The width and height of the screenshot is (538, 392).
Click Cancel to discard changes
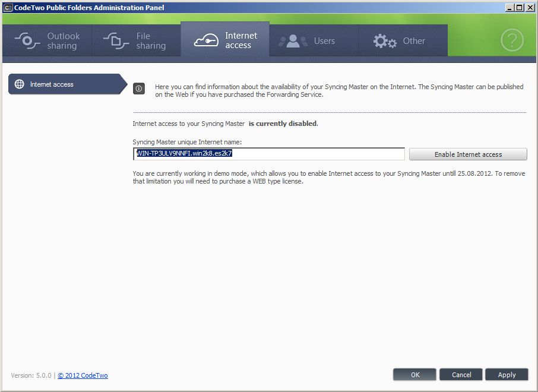pos(461,375)
